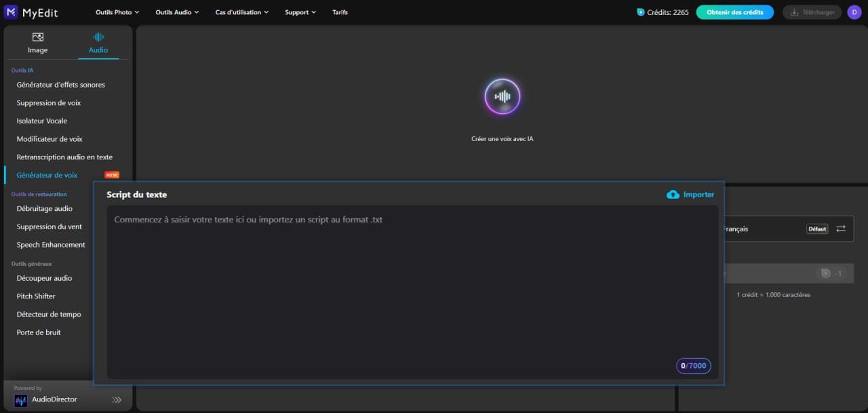Open the Tarifs page

pos(340,12)
